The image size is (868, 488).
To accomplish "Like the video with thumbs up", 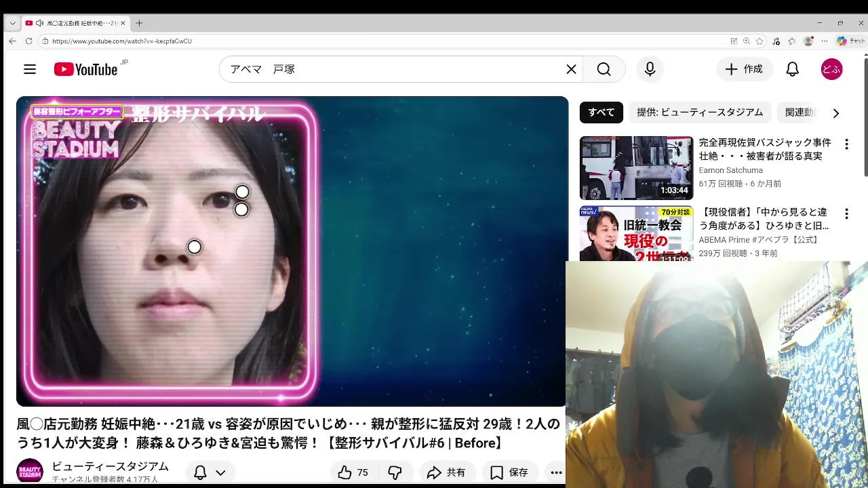I will click(353, 472).
